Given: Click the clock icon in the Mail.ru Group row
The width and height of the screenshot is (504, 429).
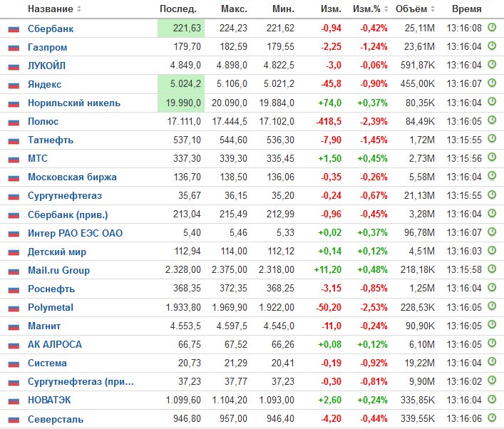Looking at the screenshot, I should point(492,269).
